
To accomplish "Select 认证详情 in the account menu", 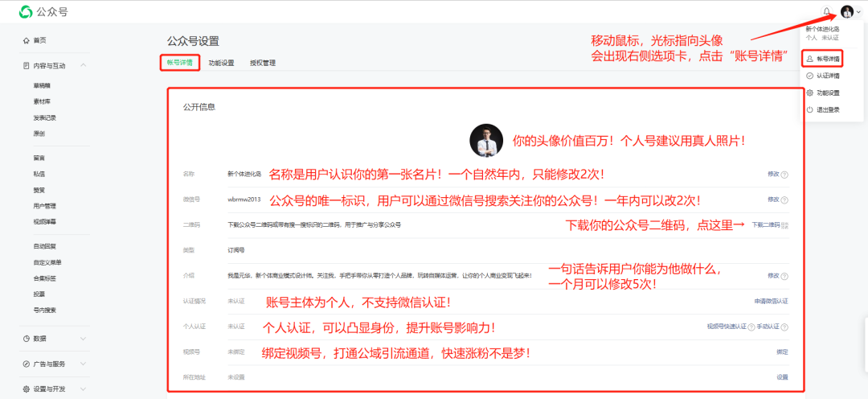I will point(828,76).
